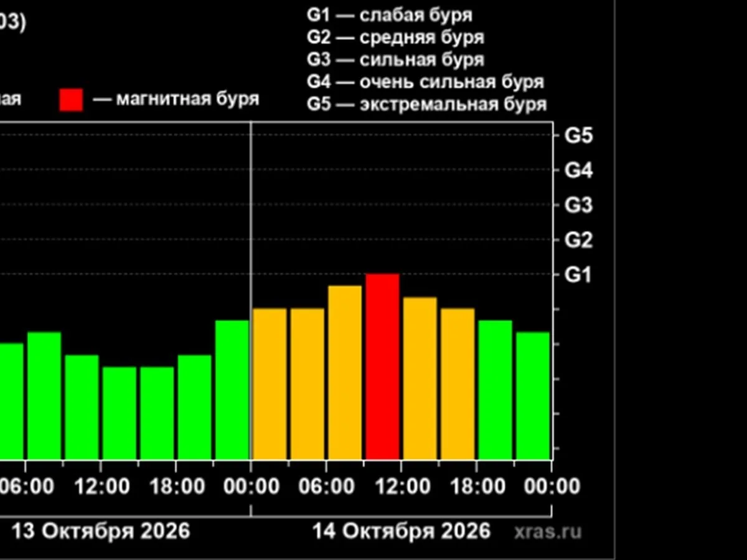Click the G1 label on the chart axis
This screenshot has height=560, width=747.
coord(578,275)
